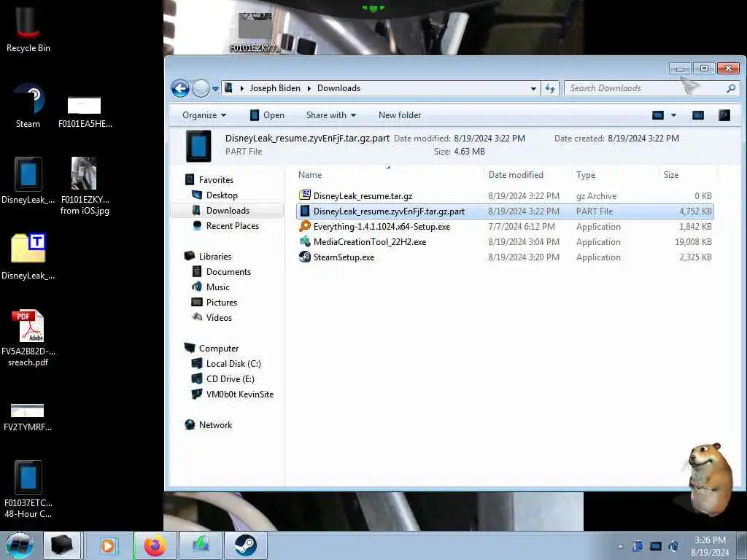Open Downloads in the navigation pane
The height and width of the screenshot is (560, 747).
click(228, 211)
